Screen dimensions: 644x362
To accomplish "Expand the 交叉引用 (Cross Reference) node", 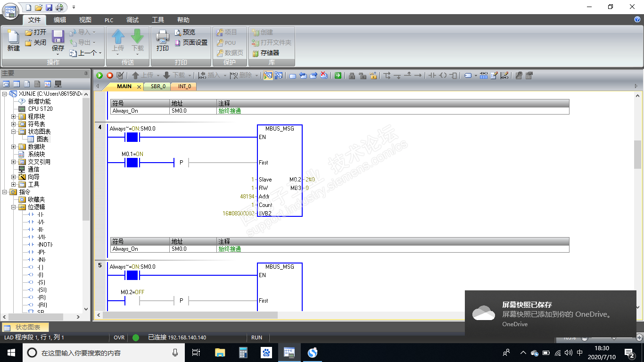I will point(14,162).
